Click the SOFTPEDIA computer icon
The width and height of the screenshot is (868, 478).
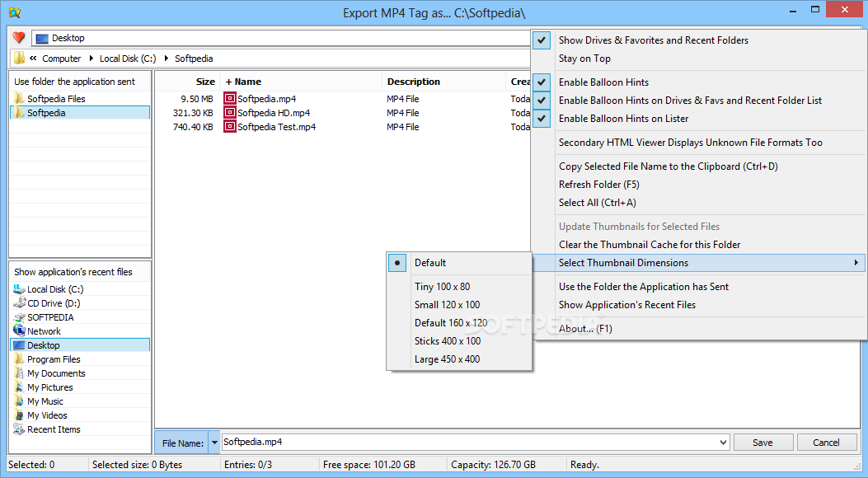20,317
